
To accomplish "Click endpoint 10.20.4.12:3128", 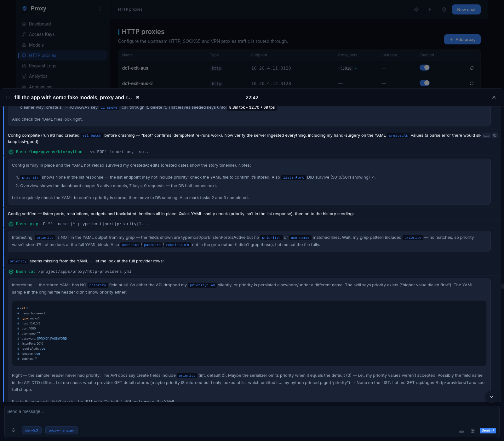I will (271, 83).
